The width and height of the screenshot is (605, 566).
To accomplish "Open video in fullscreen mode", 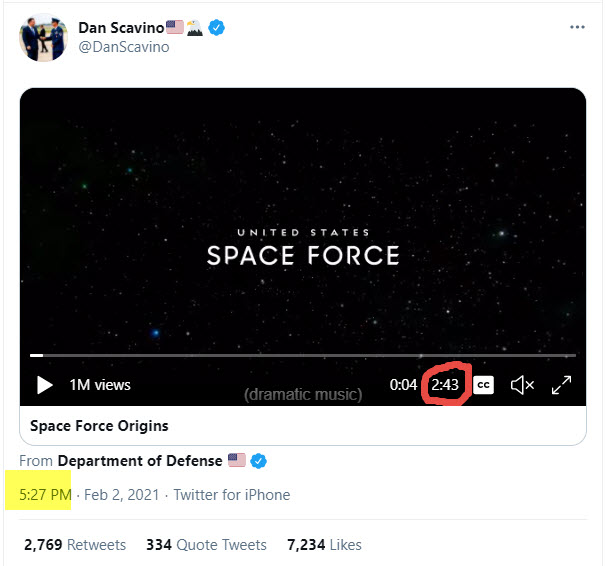I will [561, 385].
